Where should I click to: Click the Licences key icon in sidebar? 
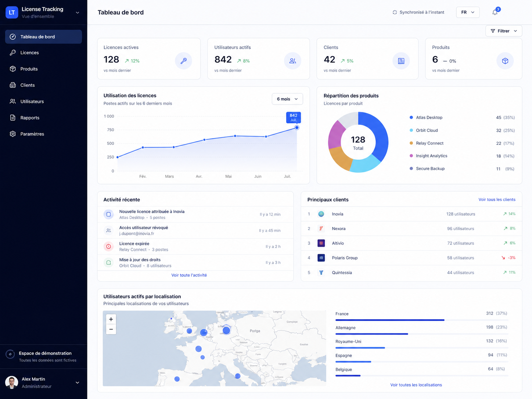click(x=13, y=53)
